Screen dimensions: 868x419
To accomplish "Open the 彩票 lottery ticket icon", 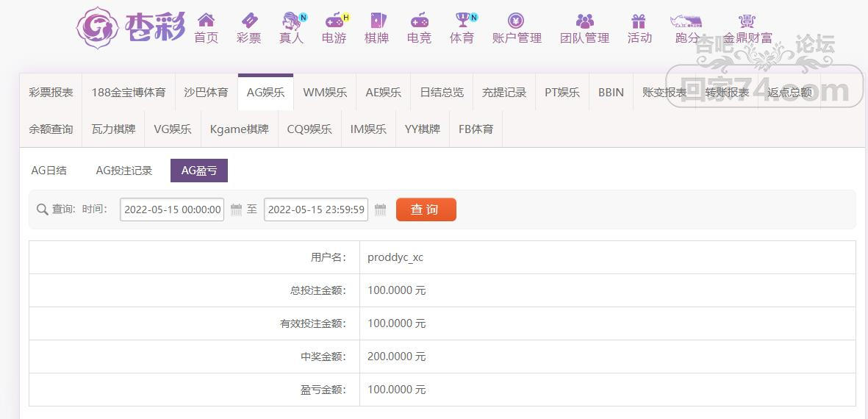I will [x=249, y=21].
